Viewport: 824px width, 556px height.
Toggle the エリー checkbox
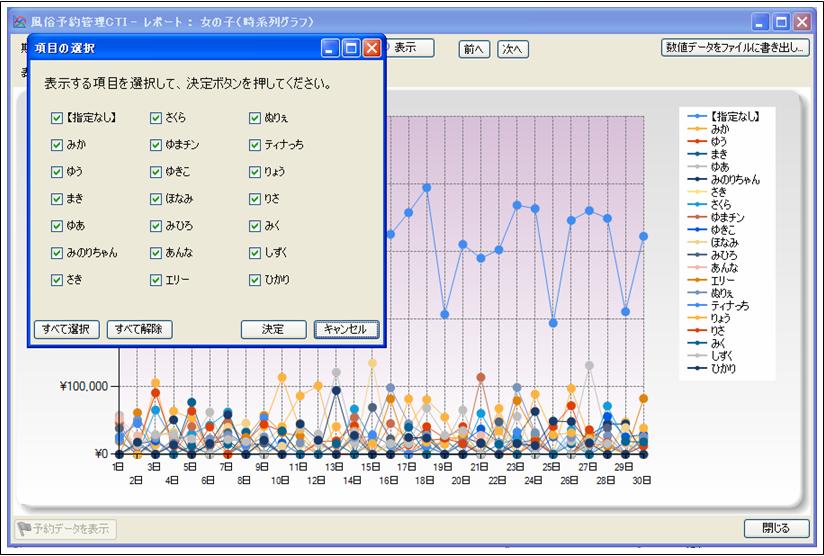pyautogui.click(x=156, y=280)
